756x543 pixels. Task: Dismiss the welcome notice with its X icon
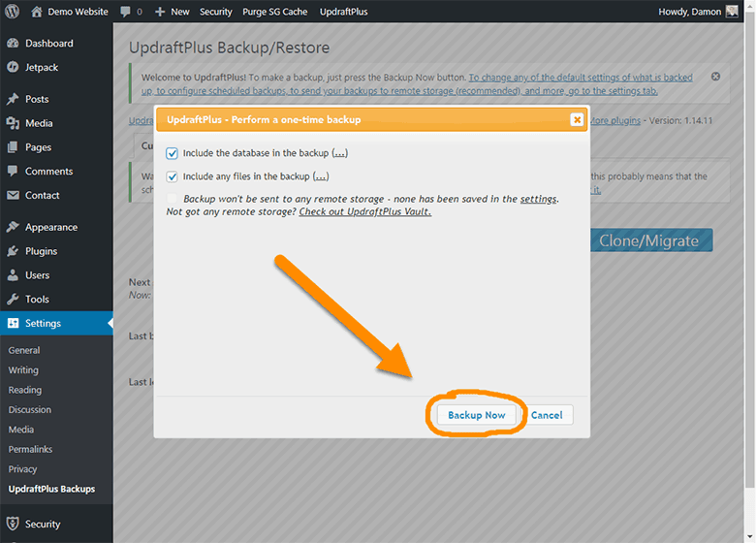715,77
